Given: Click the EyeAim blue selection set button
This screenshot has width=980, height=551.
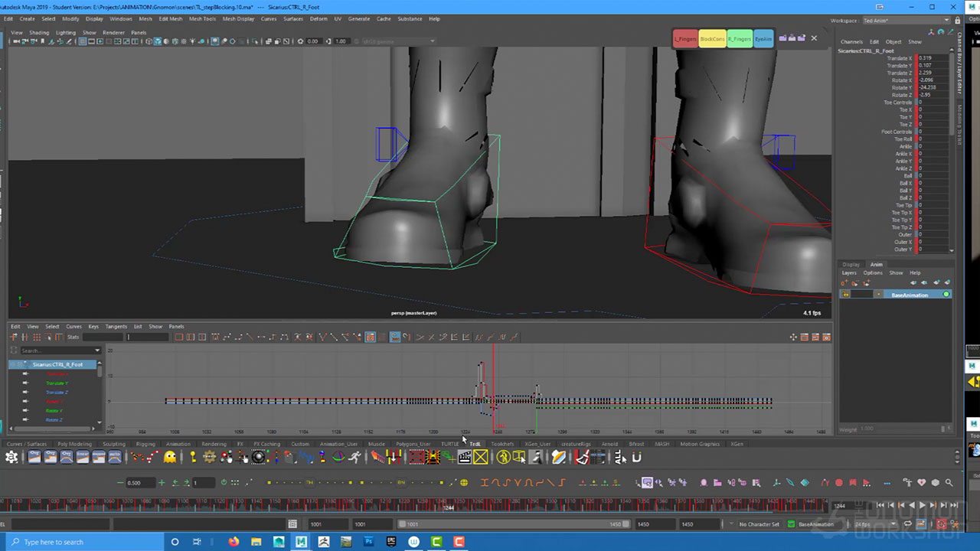Looking at the screenshot, I should tap(763, 39).
